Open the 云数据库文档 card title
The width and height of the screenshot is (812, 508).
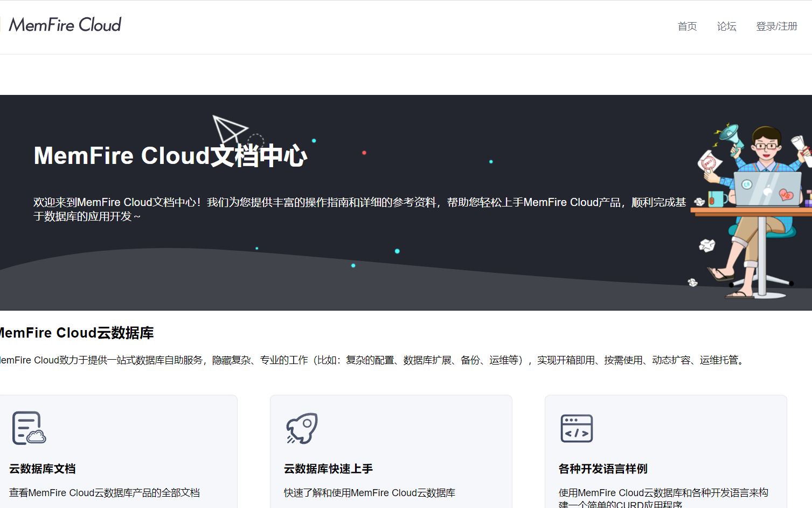(42, 469)
